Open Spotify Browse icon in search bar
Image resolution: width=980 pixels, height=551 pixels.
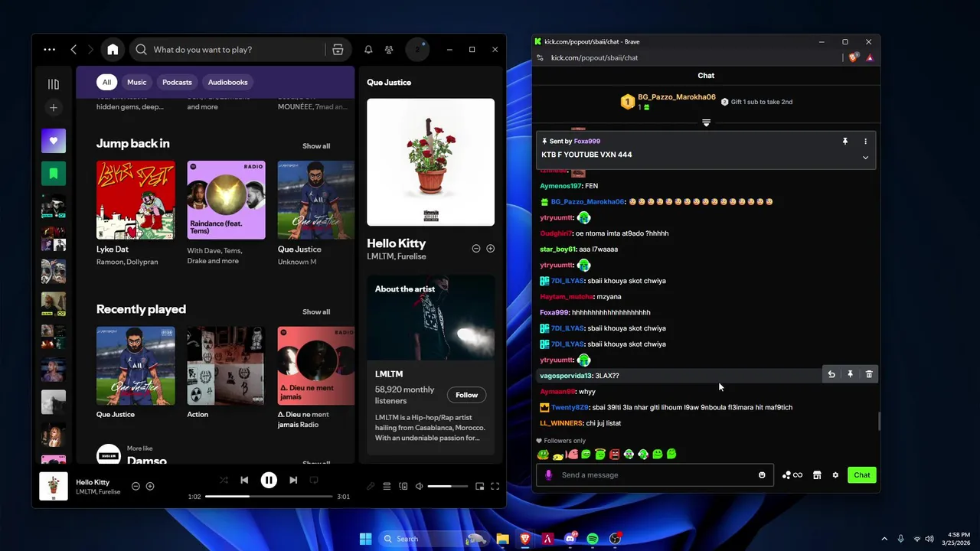click(x=338, y=50)
